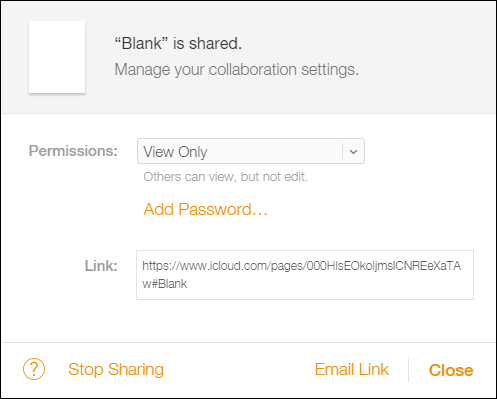Click the Link: label

click(101, 266)
